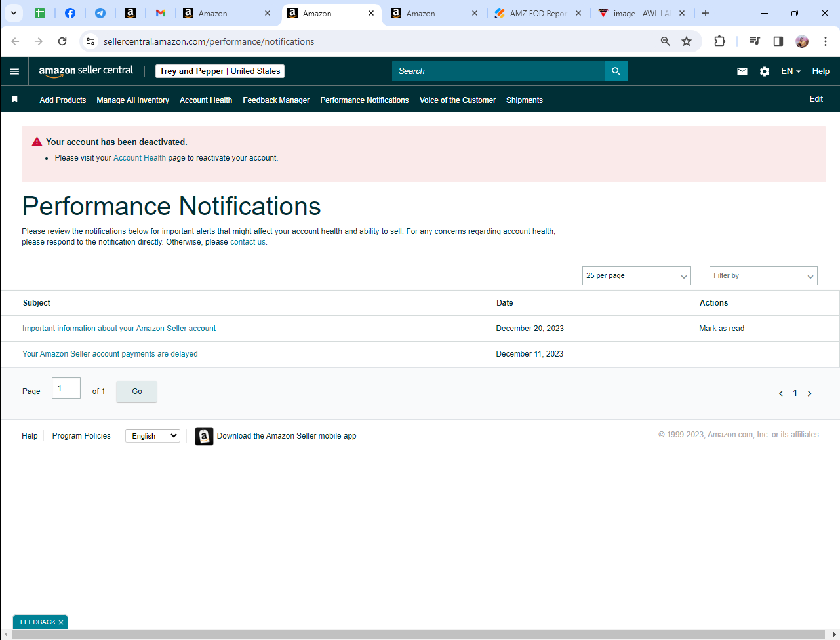This screenshot has height=640, width=840.
Task: Click Download the Amazon Seller mobile app
Action: point(287,436)
